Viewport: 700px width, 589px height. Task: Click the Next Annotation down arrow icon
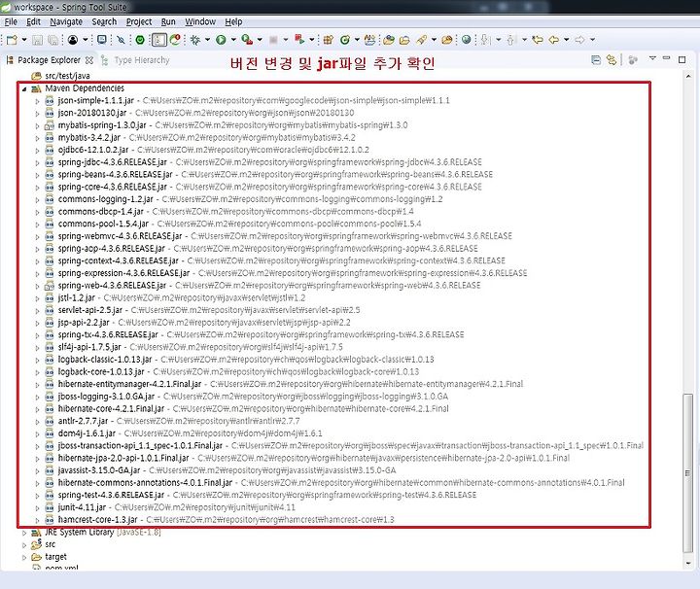point(485,40)
